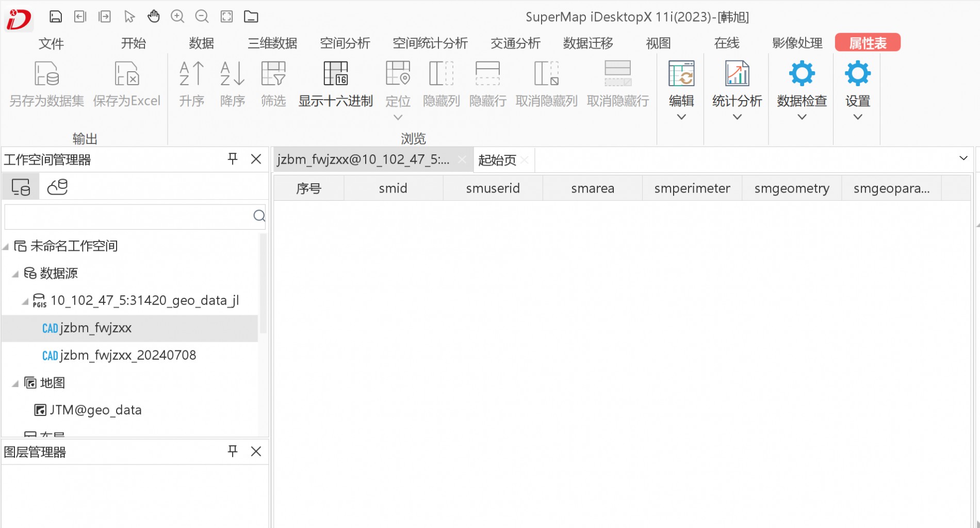
Task: Pin the 工作空间管理器 panel
Action: tap(233, 159)
